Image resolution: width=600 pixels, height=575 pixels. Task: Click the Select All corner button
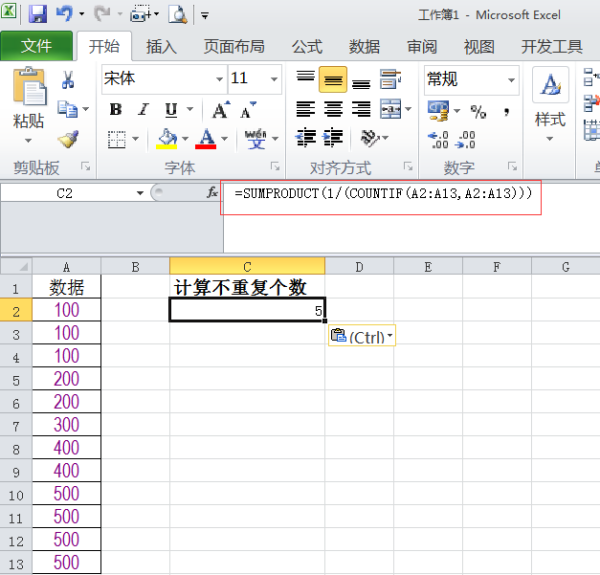tap(16, 266)
